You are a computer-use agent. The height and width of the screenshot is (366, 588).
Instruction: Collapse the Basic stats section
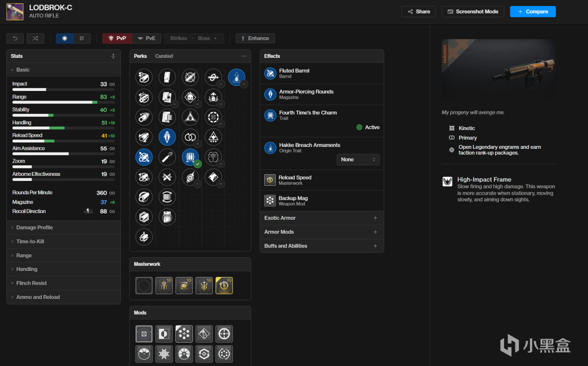[63, 70]
